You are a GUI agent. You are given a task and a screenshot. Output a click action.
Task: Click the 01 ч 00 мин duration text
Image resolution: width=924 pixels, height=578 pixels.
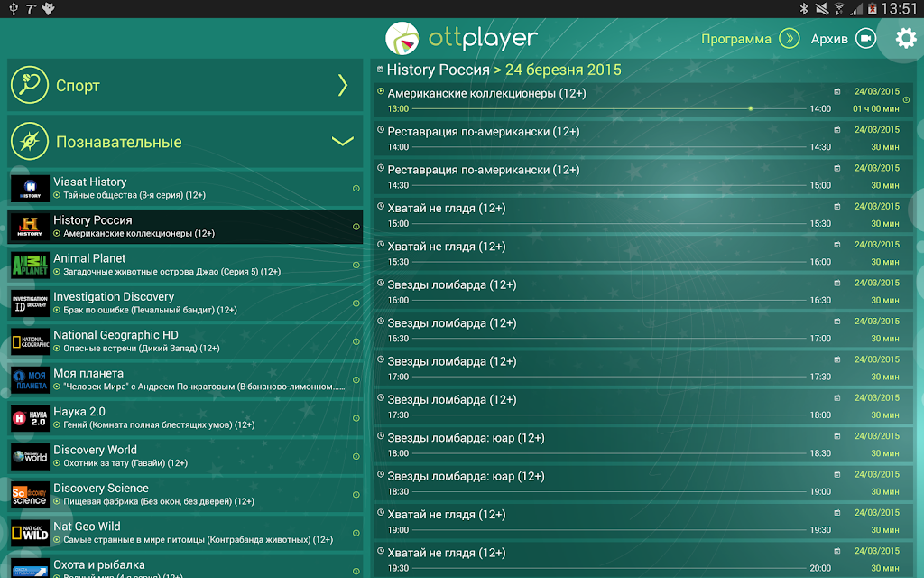tap(875, 109)
